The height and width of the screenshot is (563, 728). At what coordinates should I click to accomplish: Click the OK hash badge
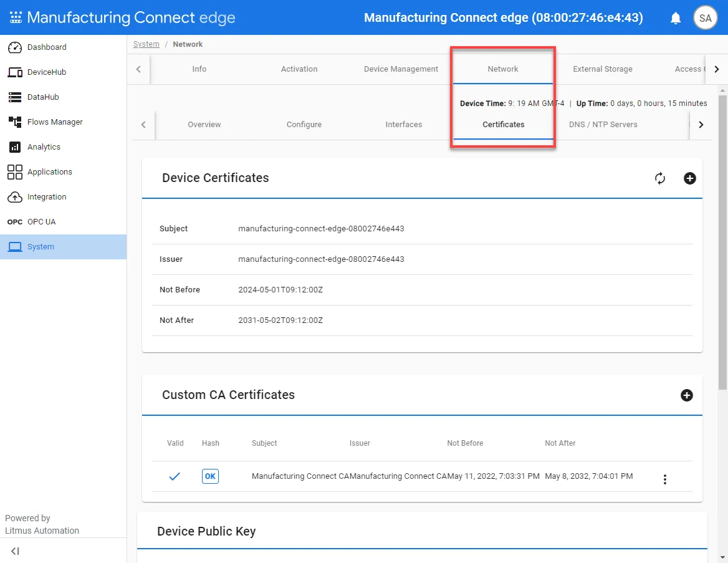click(x=210, y=476)
